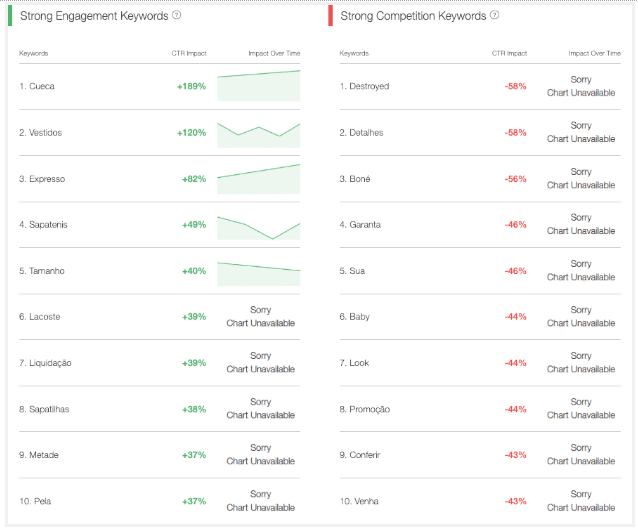The image size is (638, 529).
Task: Select keyword 9. Metade
Action: 39,455
